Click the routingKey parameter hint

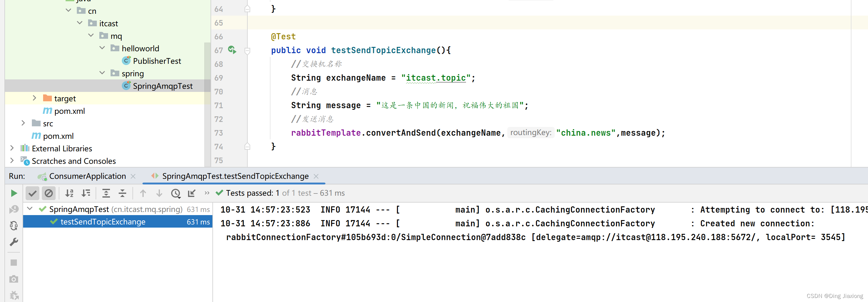tap(531, 133)
